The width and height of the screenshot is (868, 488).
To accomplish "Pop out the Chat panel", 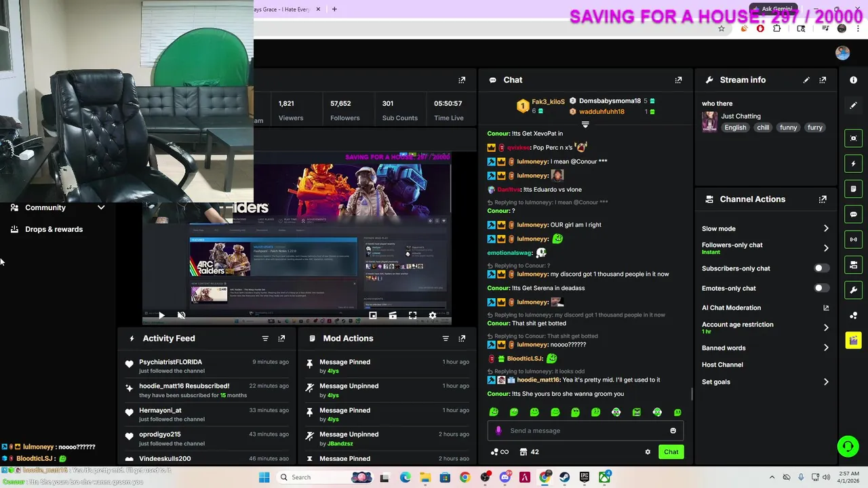I will pos(678,80).
